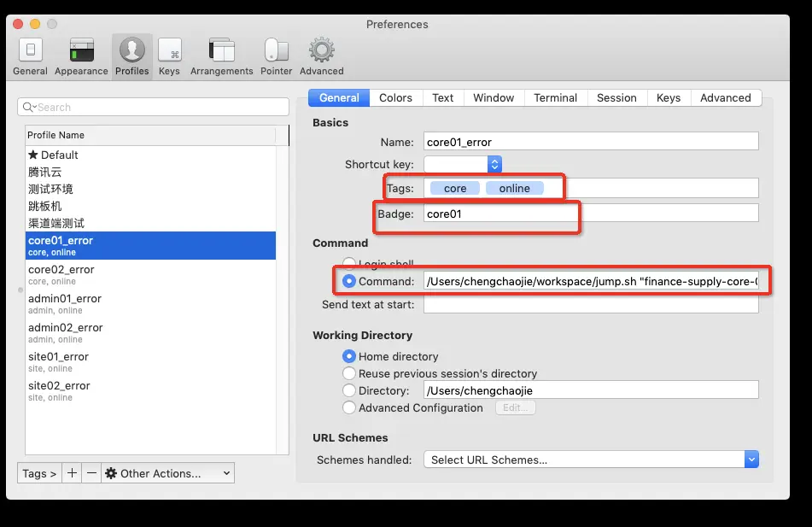Select the core01_error profile row

pyautogui.click(x=150, y=246)
